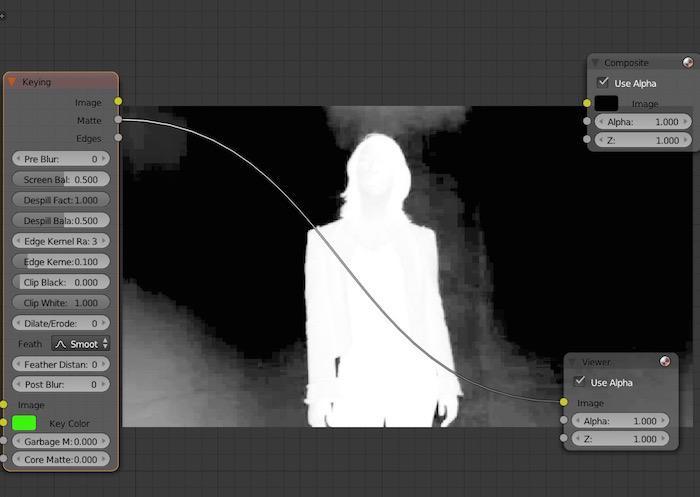Click the Composite Z 1.000 field
This screenshot has height=497, width=700.
coord(643,140)
